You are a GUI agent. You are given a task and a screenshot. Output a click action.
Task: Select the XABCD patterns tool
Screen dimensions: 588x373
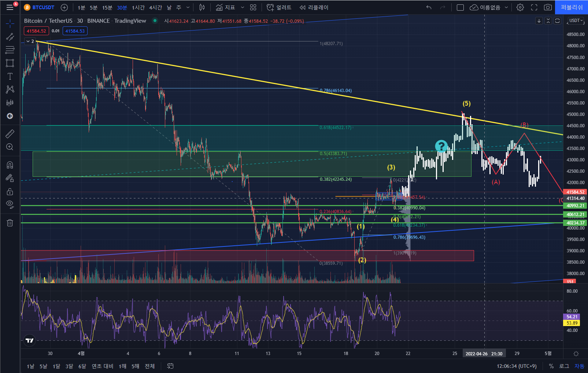click(10, 89)
